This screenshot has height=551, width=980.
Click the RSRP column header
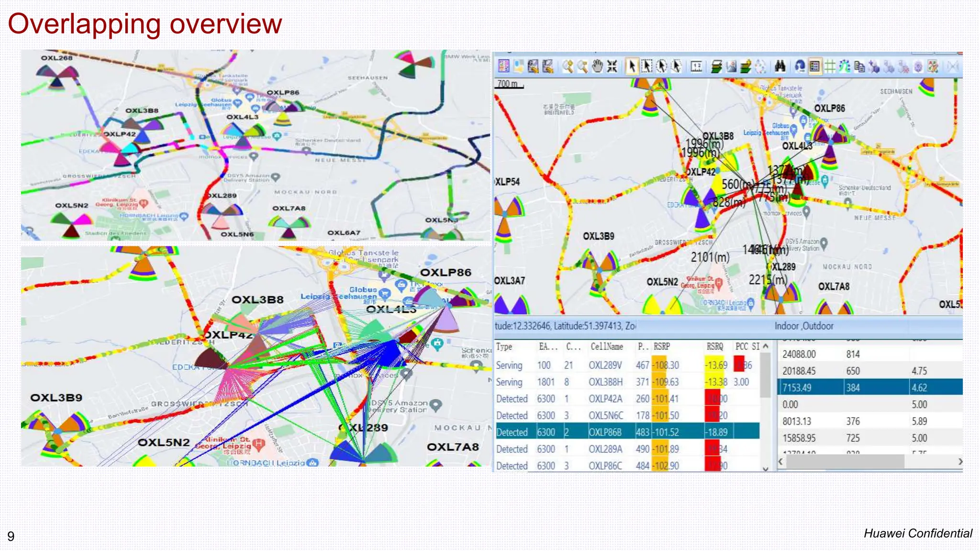pyautogui.click(x=662, y=347)
